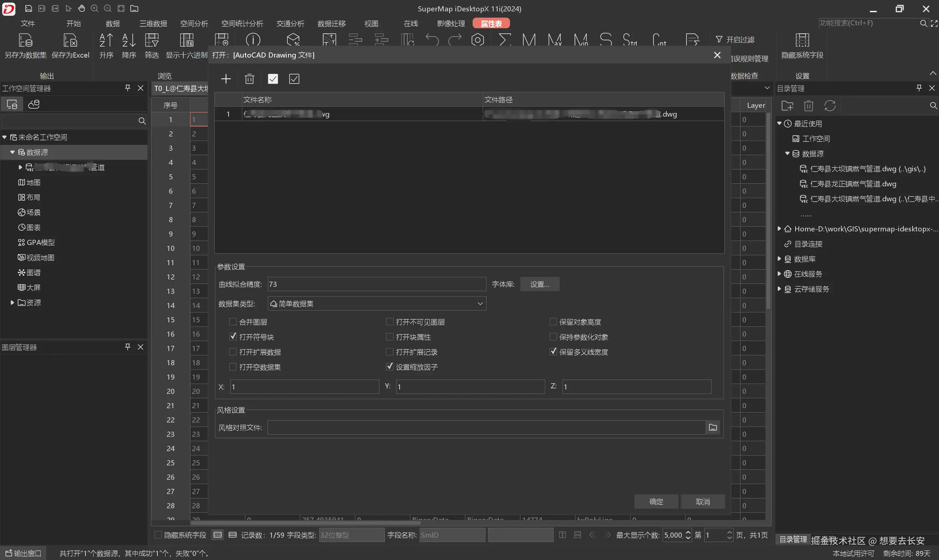Enable the 合并图层 checkbox

click(233, 322)
